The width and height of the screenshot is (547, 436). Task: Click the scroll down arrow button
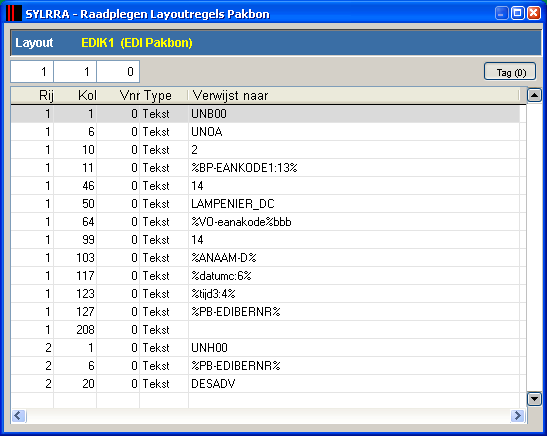pos(534,399)
